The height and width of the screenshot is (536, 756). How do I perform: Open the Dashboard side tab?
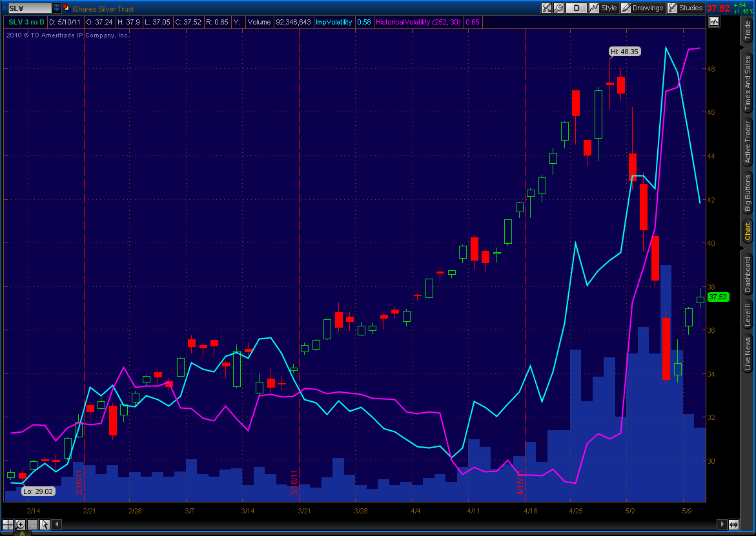[x=748, y=274]
